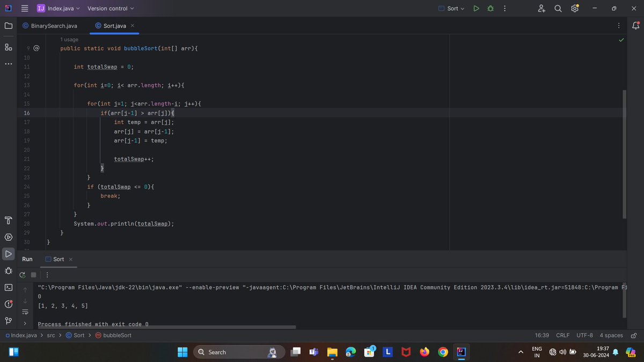Rerun 'Sort' in the Run panel
Screen dimensions: 644x362
click(x=23, y=275)
